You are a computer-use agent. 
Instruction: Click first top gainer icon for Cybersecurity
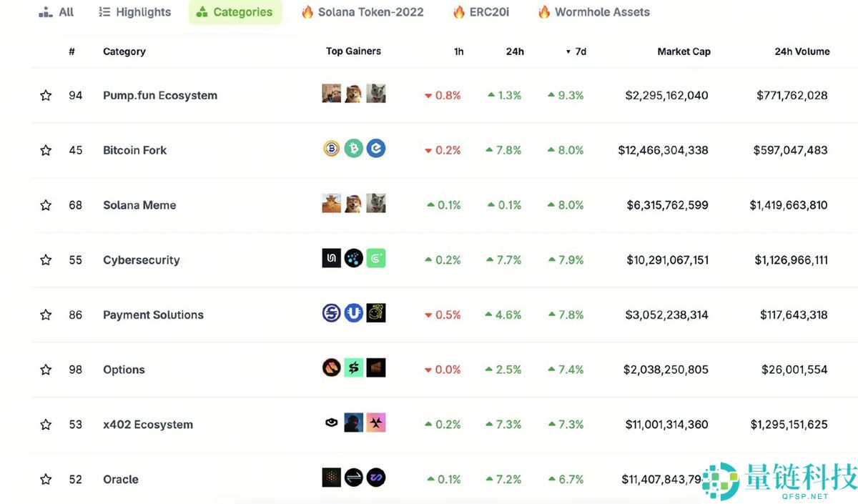pyautogui.click(x=331, y=258)
